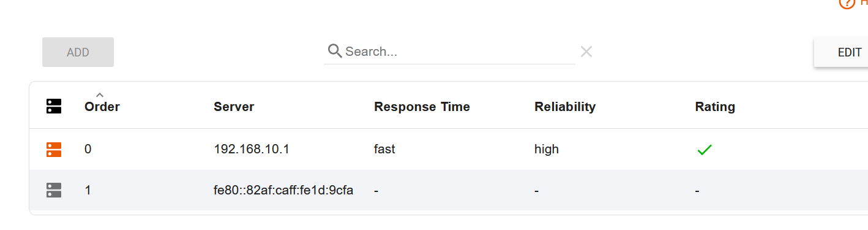
Task: Sort by the Server column header
Action: [x=234, y=107]
